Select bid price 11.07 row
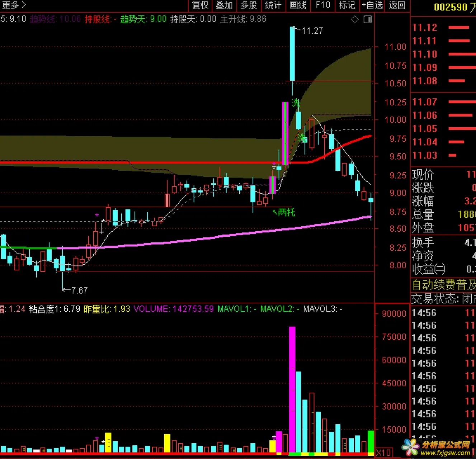The width and height of the screenshot is (476, 459). click(443, 102)
